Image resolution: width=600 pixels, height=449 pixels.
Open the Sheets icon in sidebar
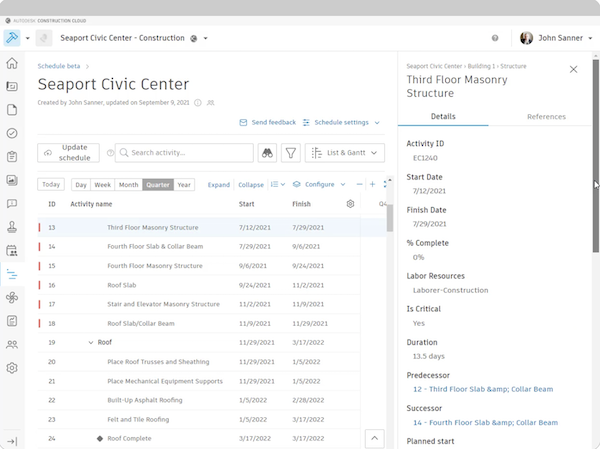(x=12, y=87)
